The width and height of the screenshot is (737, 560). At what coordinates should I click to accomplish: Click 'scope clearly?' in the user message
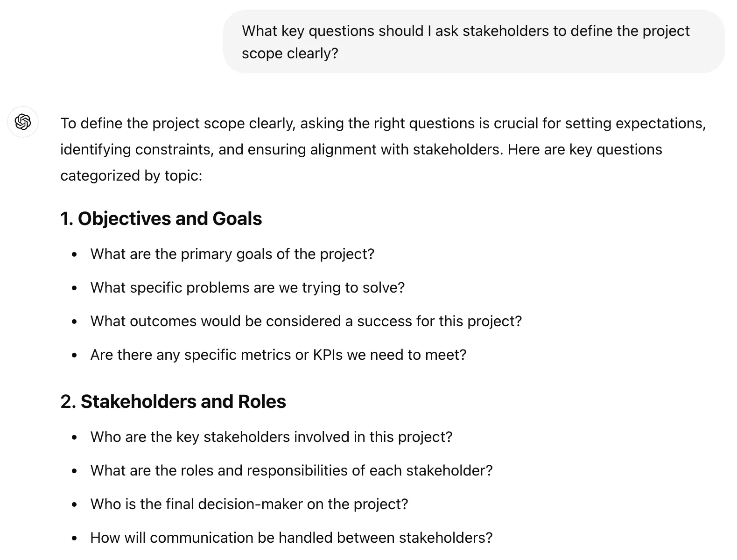point(290,53)
